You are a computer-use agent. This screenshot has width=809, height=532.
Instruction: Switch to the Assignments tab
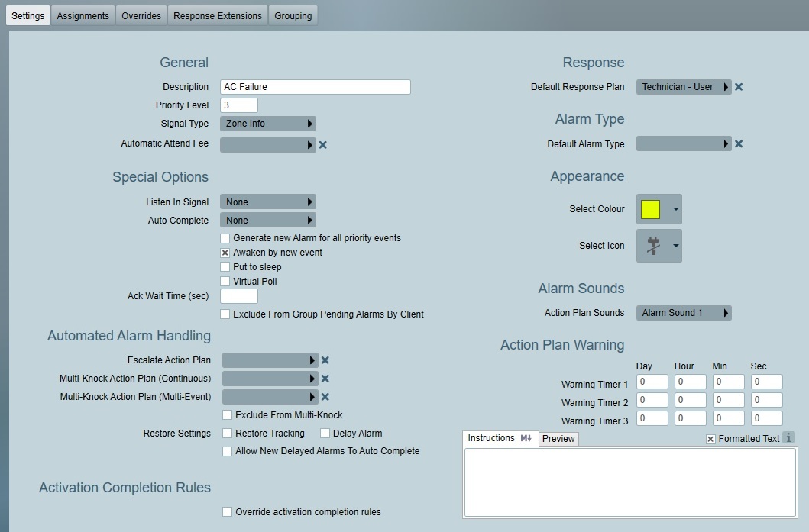coord(83,15)
